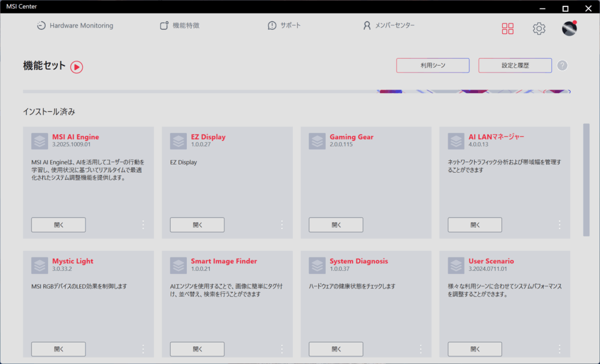Open settings via the gear icon

tap(539, 28)
